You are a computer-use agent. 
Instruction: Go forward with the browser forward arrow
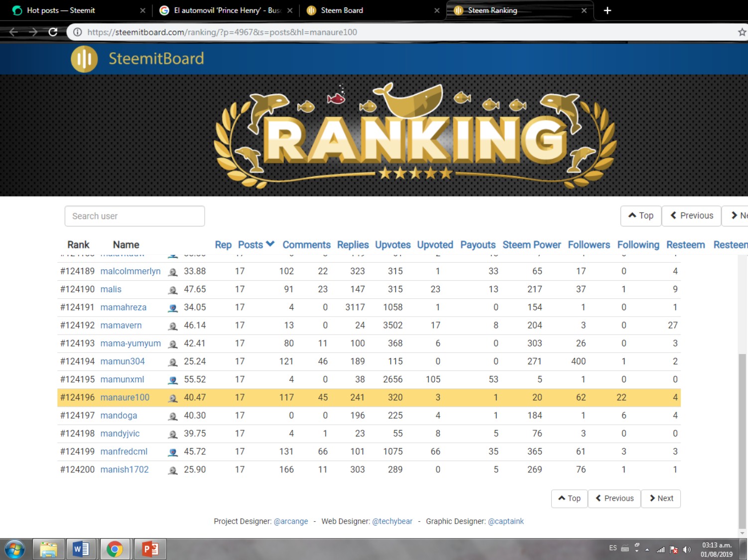pyautogui.click(x=33, y=32)
